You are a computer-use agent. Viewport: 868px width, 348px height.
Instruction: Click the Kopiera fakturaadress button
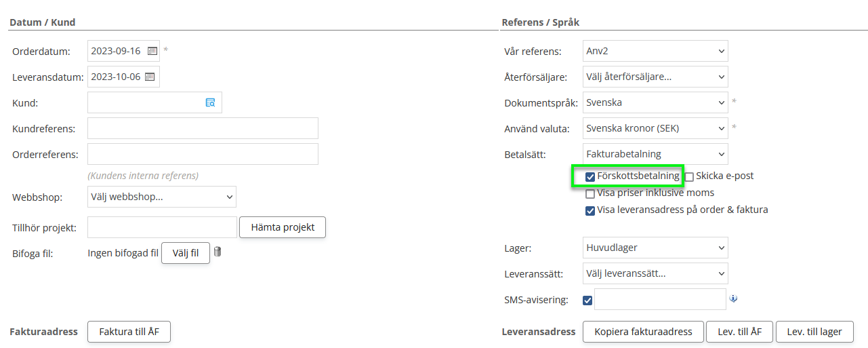click(x=643, y=332)
